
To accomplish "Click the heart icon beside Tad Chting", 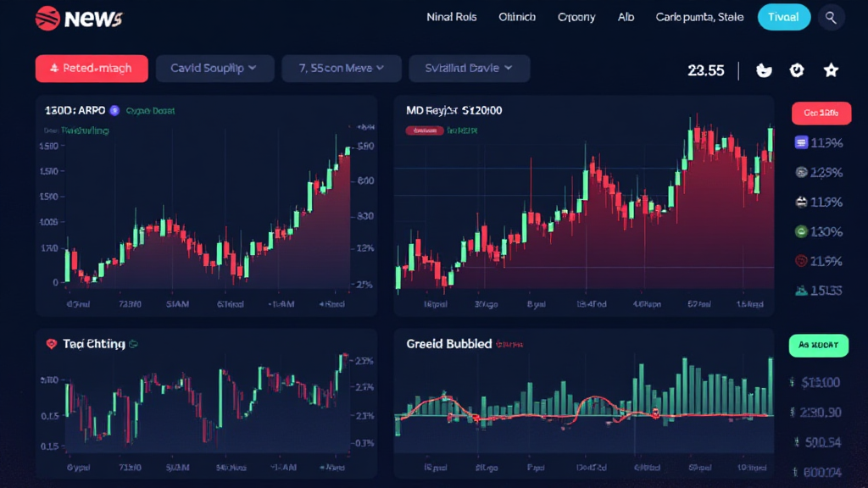I will [x=50, y=344].
